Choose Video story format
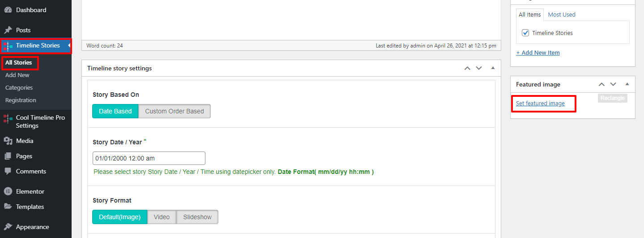 click(x=162, y=217)
